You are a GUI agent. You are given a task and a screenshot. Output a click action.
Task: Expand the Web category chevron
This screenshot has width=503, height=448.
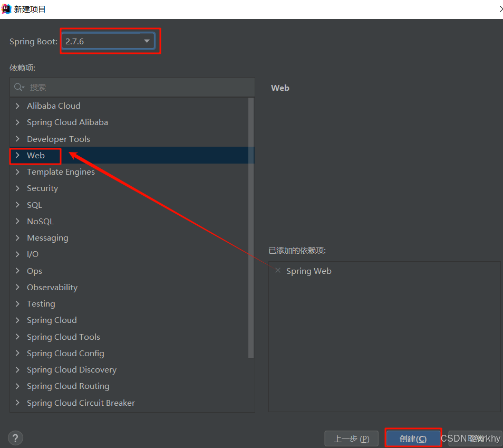[17, 156]
